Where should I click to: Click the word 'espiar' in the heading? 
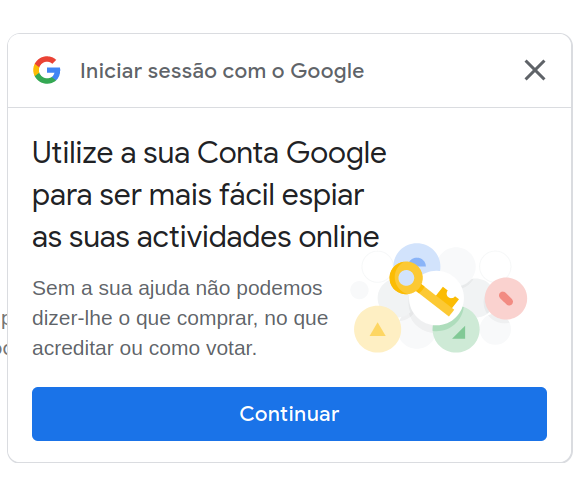pos(323,195)
